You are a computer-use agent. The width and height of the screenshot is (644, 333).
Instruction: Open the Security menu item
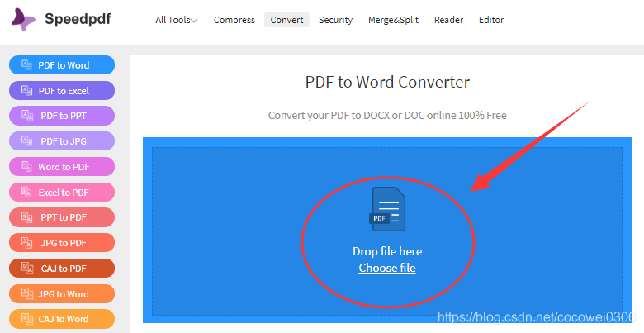pos(335,20)
